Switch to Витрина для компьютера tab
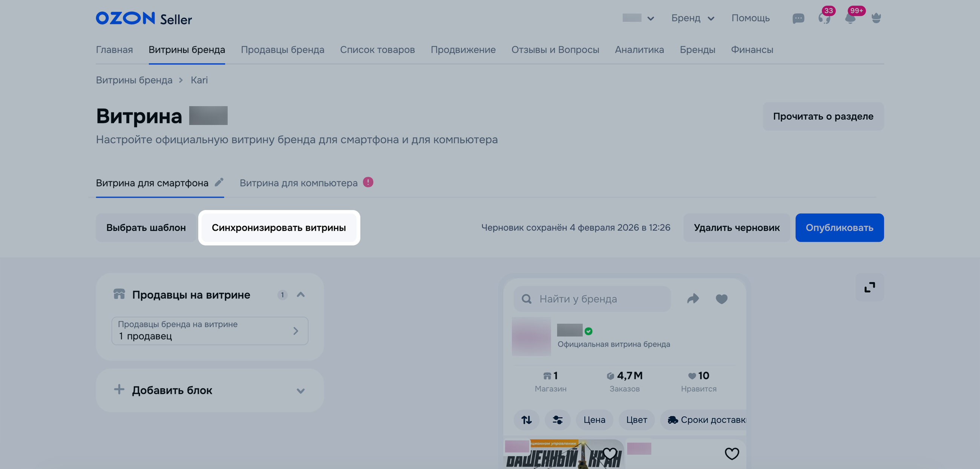Viewport: 980px width, 469px height. click(298, 183)
